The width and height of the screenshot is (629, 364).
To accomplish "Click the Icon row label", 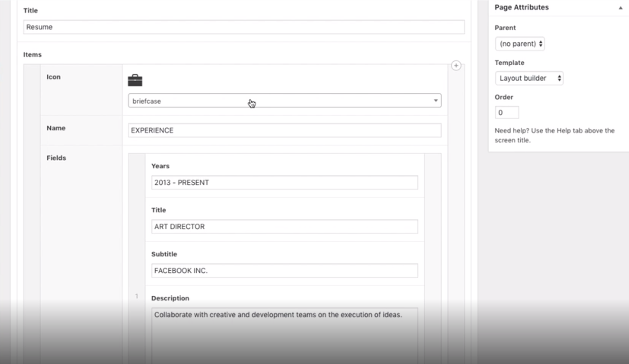I will [x=53, y=77].
